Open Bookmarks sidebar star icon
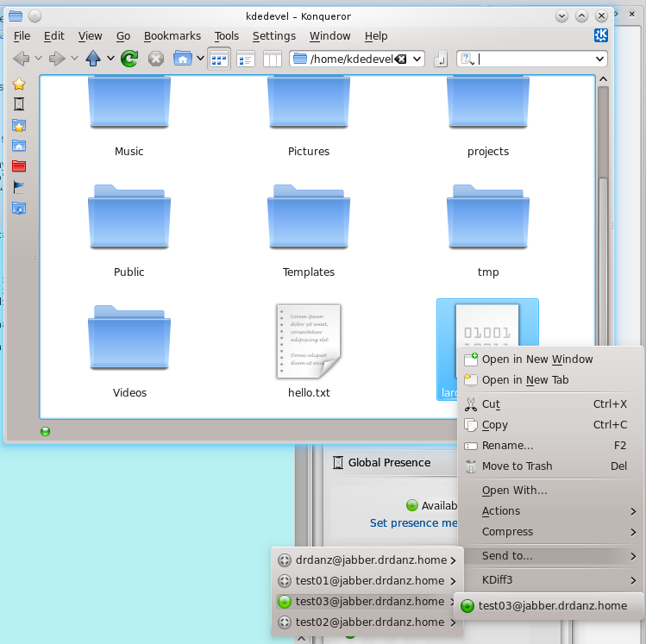The width and height of the screenshot is (646, 644). [x=19, y=84]
